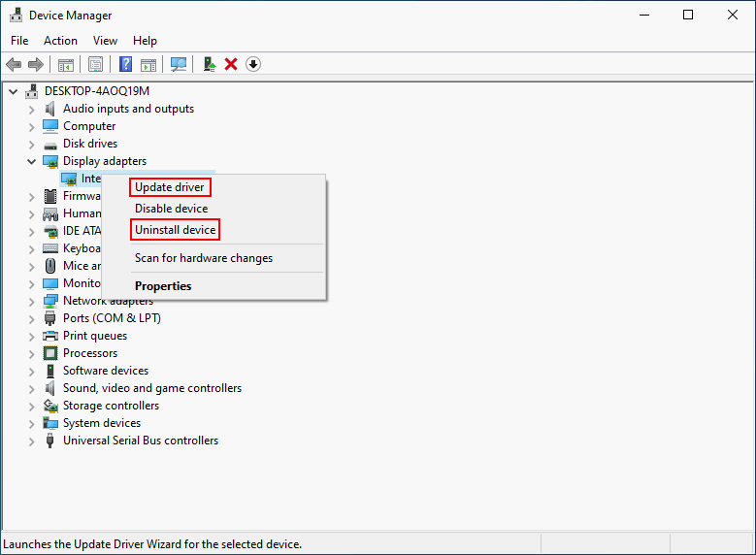The height and width of the screenshot is (555, 756).
Task: Click the Update device driver toolbar icon
Action: coord(210,64)
